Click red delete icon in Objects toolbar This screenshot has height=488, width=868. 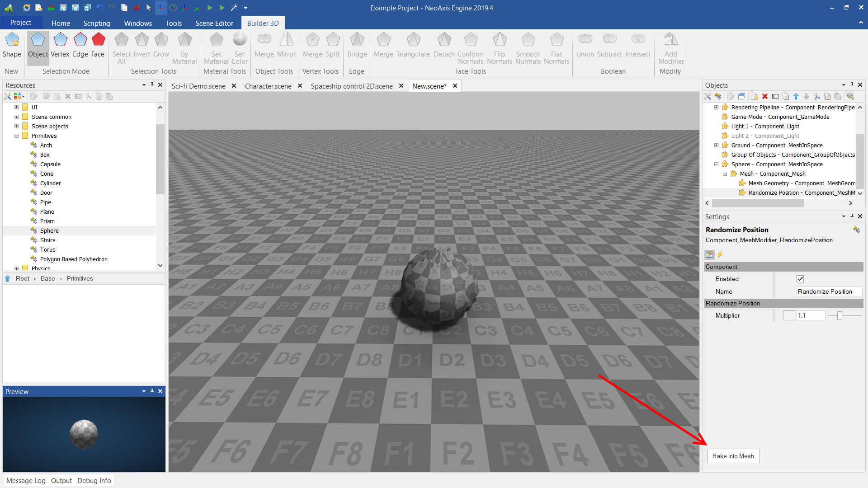(765, 96)
